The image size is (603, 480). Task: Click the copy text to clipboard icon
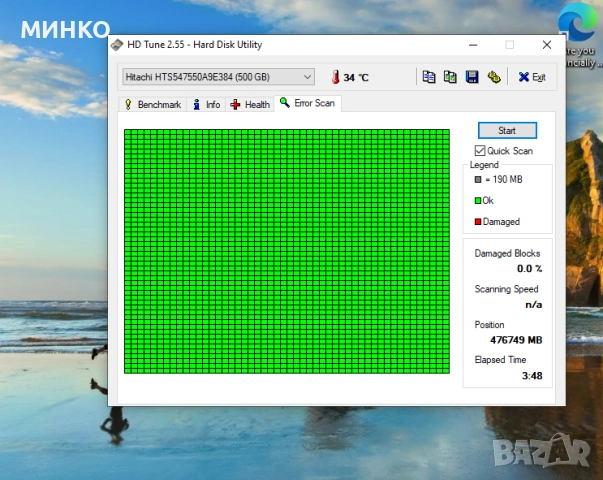429,77
